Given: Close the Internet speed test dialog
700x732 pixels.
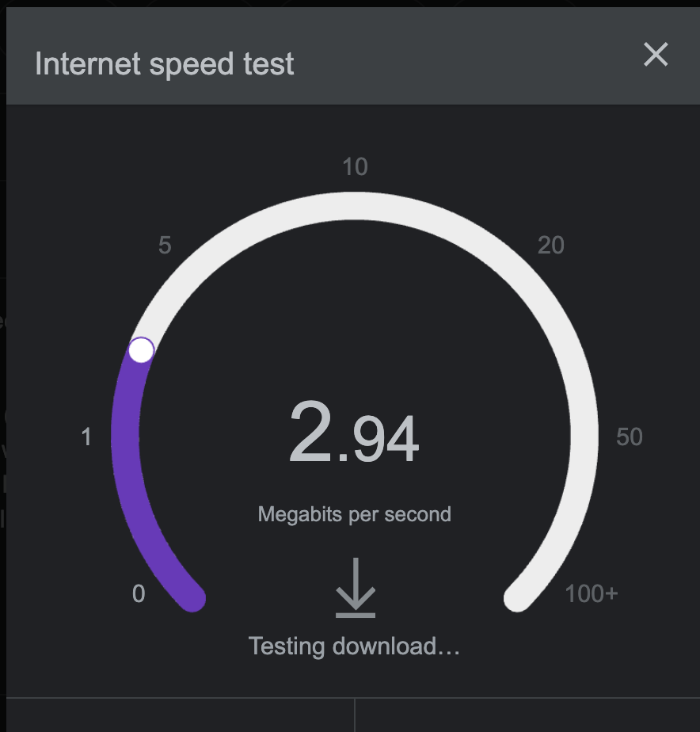Looking at the screenshot, I should point(656,55).
